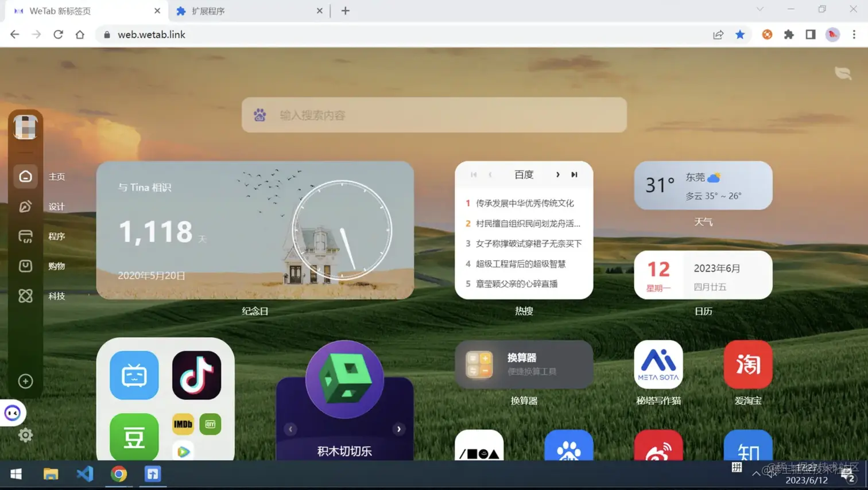
Task: Open the Design (设计) sidebar pen icon
Action: coord(25,207)
